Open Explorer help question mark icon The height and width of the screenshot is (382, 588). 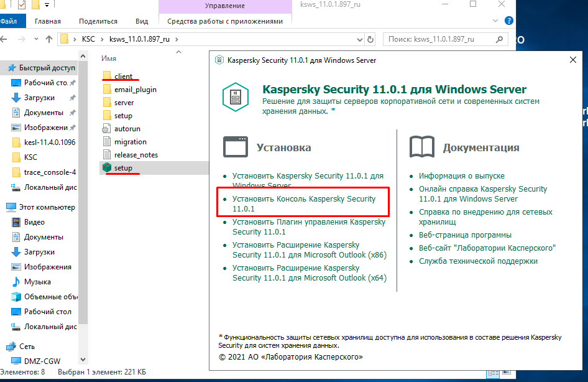[x=509, y=21]
